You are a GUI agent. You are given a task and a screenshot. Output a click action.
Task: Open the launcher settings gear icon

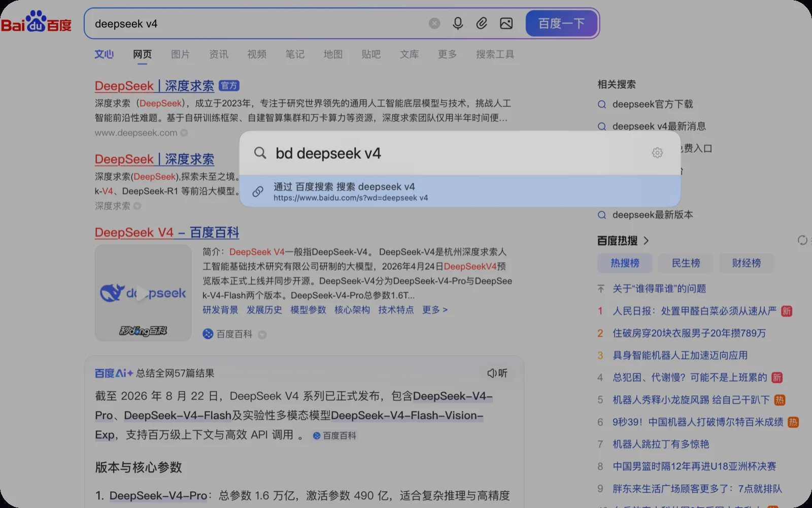[657, 153]
